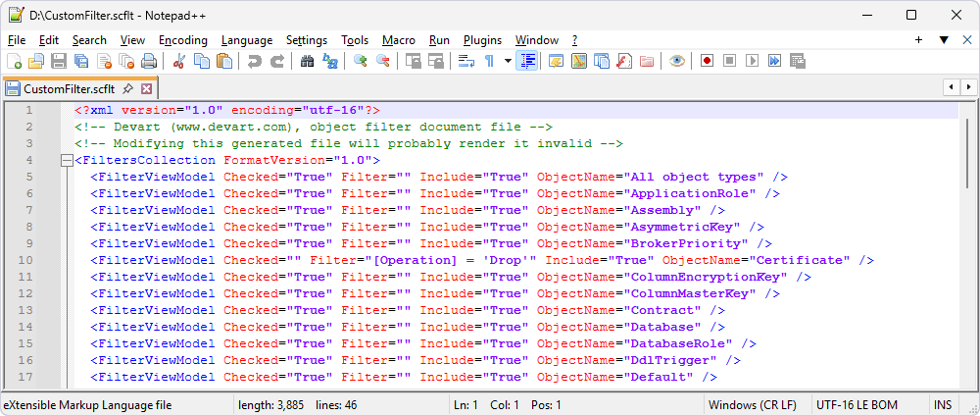Open Find with the binoculars icon
The image size is (980, 416).
(x=307, y=61)
